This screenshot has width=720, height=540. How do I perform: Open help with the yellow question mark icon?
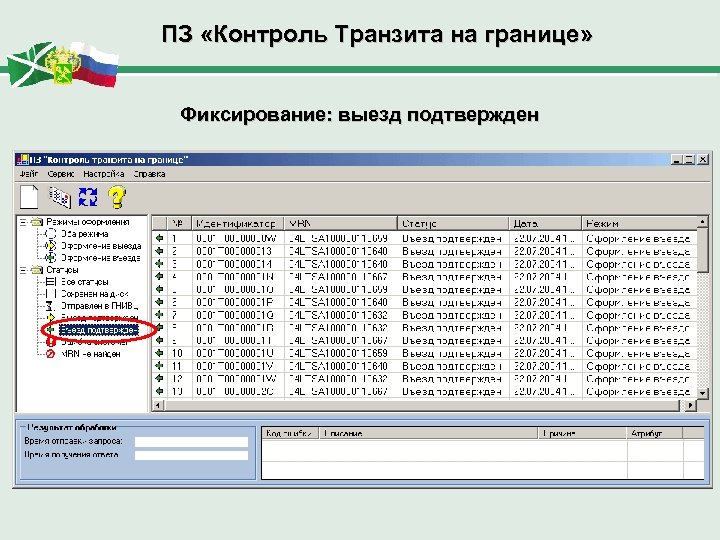click(117, 197)
